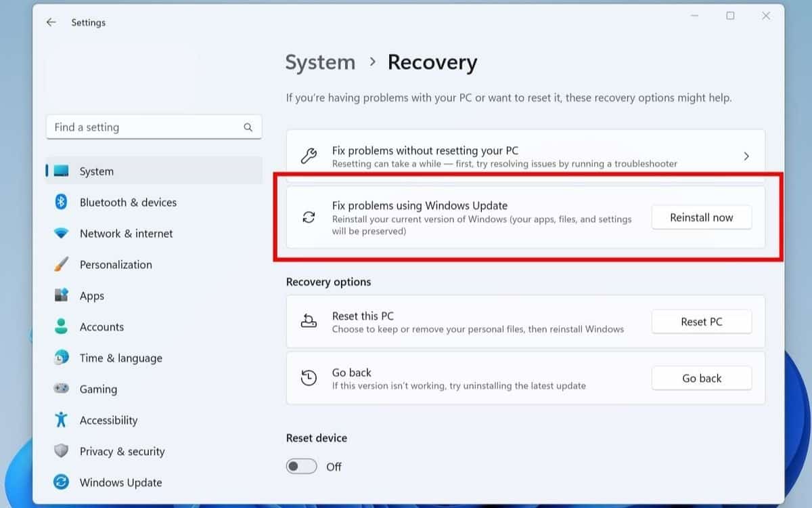Click the Go back history icon
Viewport: 812px width, 508px height.
[x=309, y=378]
